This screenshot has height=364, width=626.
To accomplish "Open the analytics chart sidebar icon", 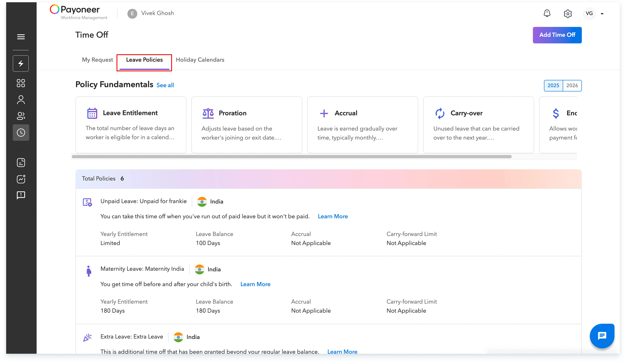I will tap(21, 179).
